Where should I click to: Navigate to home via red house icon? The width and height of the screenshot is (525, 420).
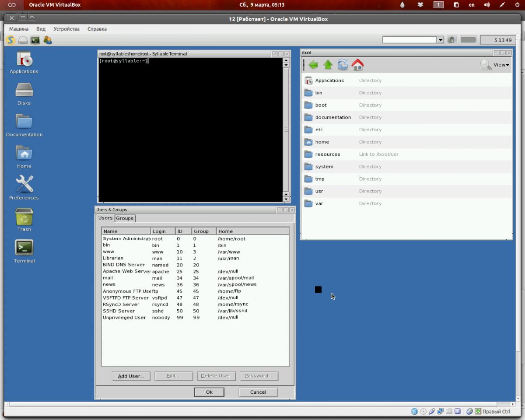click(x=357, y=65)
